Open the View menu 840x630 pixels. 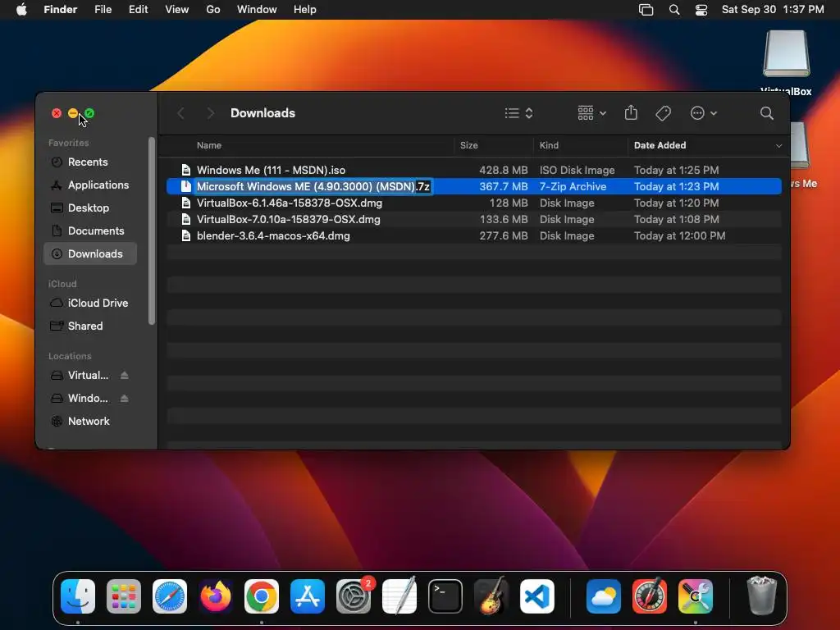coord(177,10)
